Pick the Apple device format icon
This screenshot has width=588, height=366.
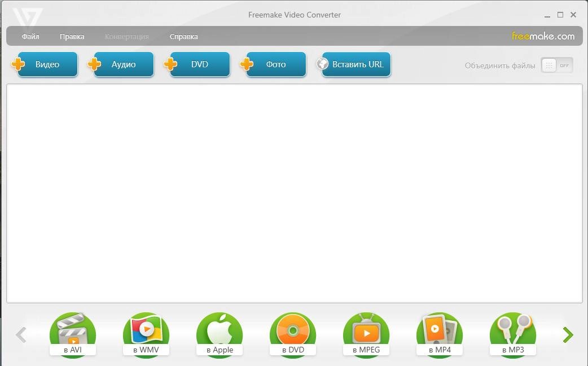(220, 334)
